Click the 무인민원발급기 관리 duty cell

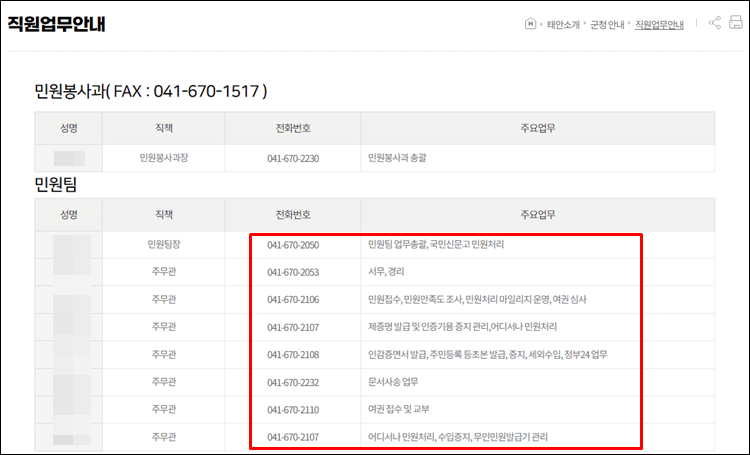(538, 437)
